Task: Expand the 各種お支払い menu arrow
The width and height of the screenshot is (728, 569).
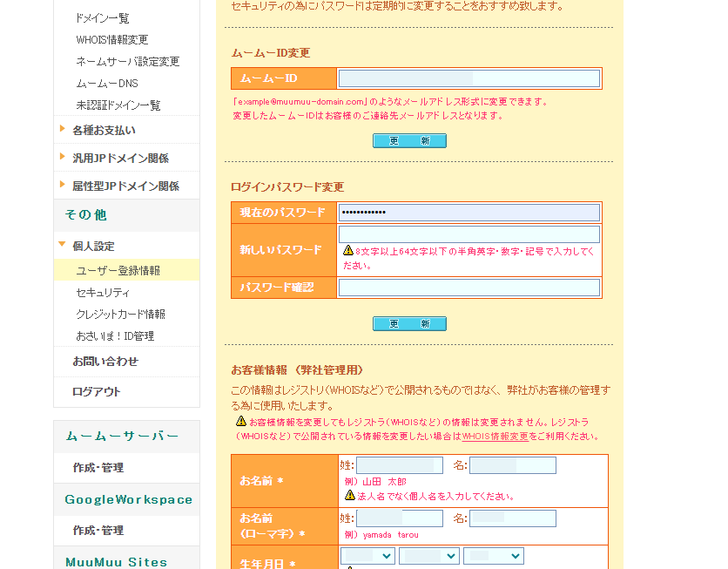Action: coord(63,130)
